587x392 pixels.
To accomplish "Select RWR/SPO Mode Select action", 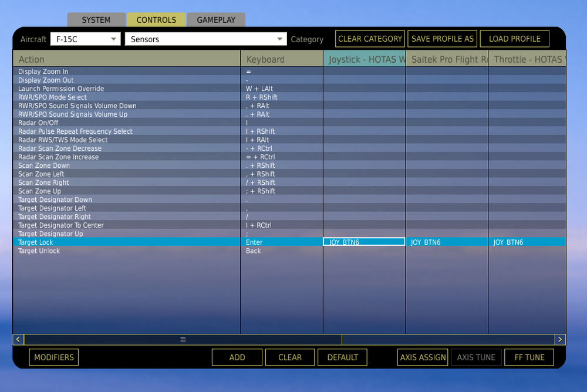I will coord(127,97).
